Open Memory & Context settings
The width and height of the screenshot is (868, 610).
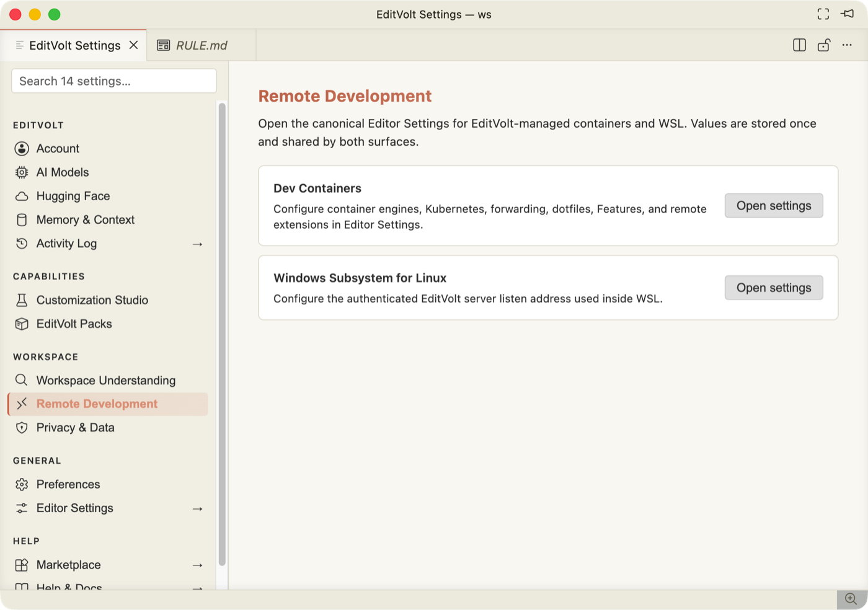108,220
